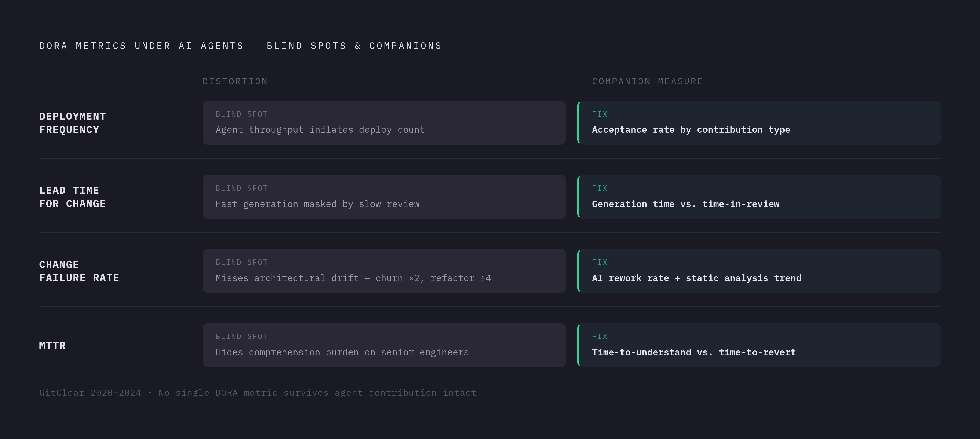Click the FIX label above 'AI rework rate'
980x439 pixels.
coord(599,263)
